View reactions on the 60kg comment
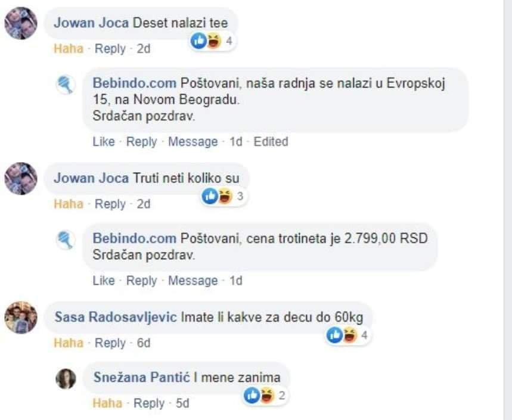The width and height of the screenshot is (512, 420). (348, 335)
